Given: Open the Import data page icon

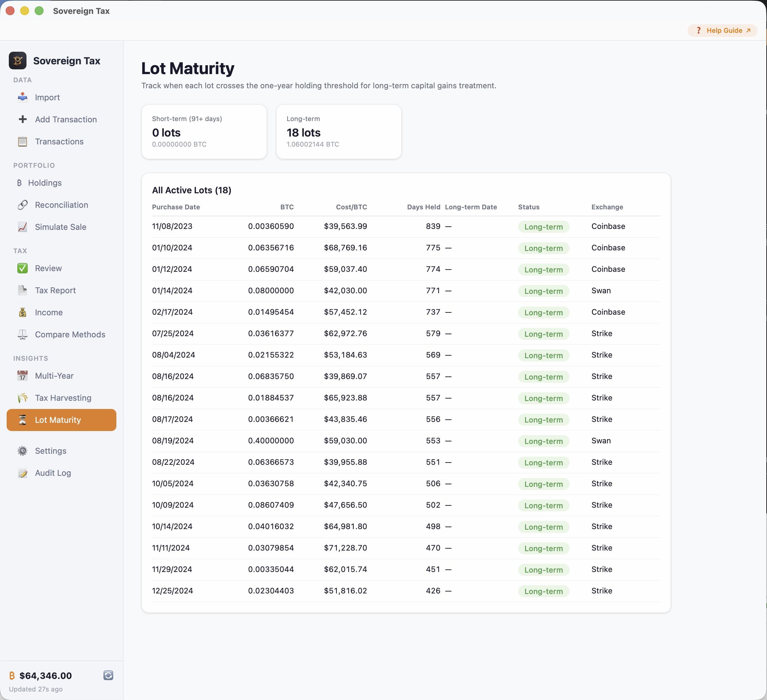Looking at the screenshot, I should click(x=22, y=97).
